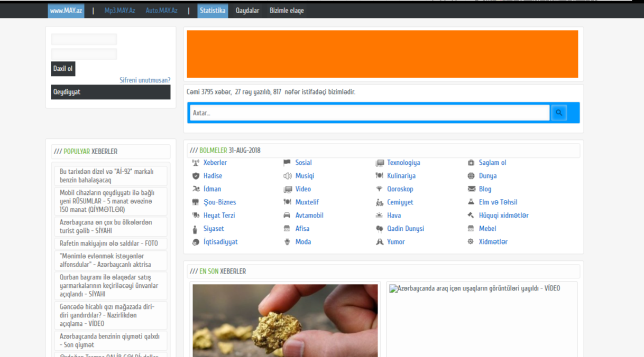Click the Qeydiyyat registration button

111,92
